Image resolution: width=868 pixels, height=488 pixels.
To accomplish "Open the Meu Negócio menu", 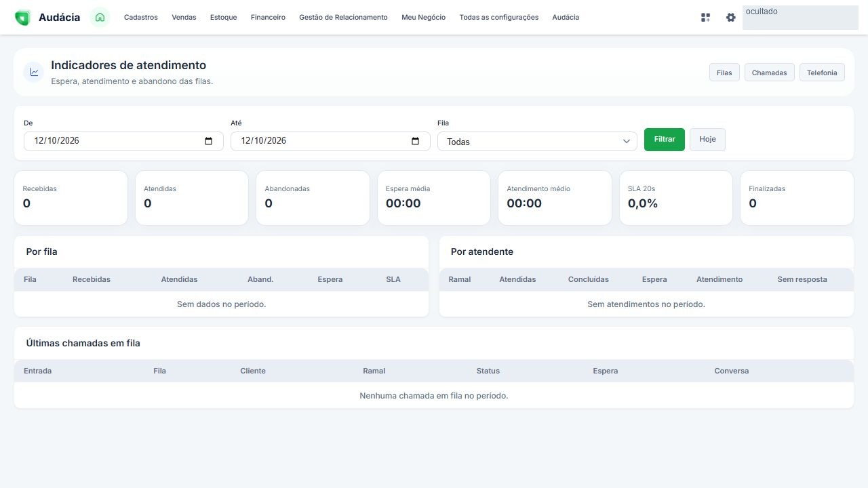I will (423, 18).
